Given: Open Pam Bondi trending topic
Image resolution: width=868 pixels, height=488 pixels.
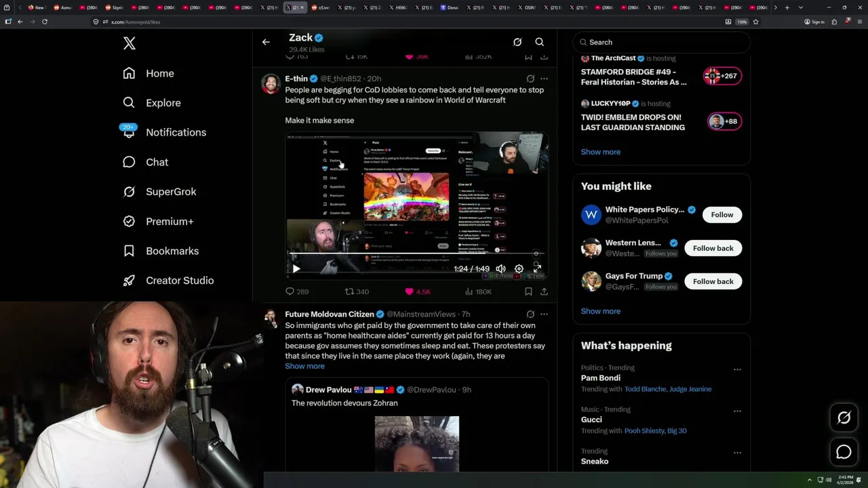Looking at the screenshot, I should [x=601, y=378].
